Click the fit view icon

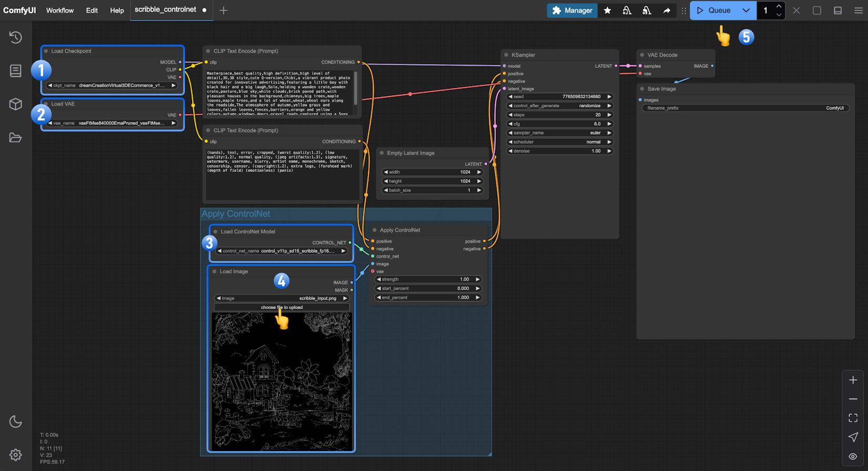coord(853,418)
